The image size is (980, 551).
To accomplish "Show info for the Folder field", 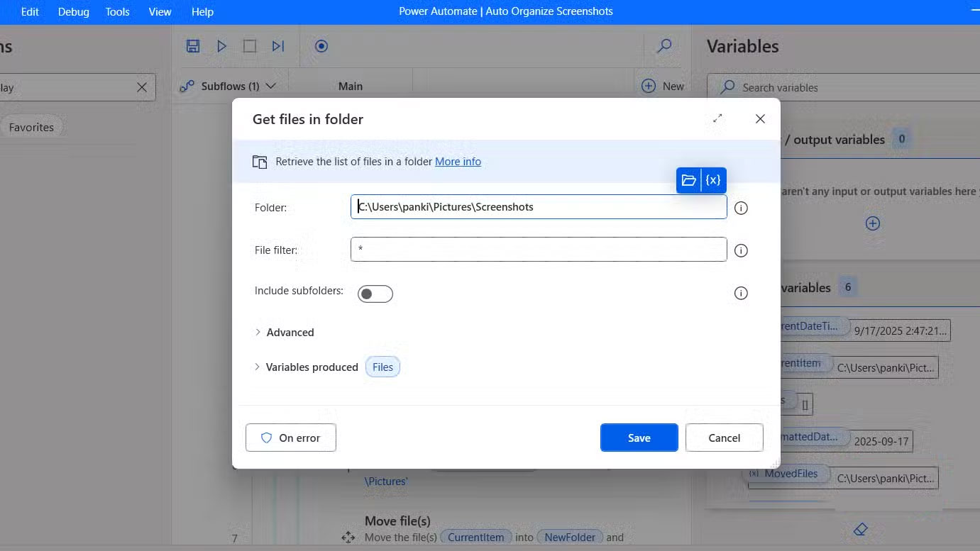I will (741, 208).
